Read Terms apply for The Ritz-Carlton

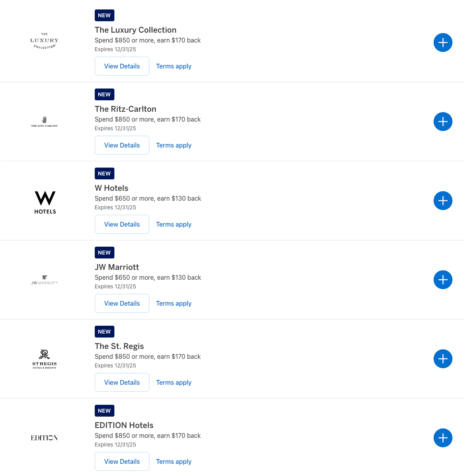[174, 145]
